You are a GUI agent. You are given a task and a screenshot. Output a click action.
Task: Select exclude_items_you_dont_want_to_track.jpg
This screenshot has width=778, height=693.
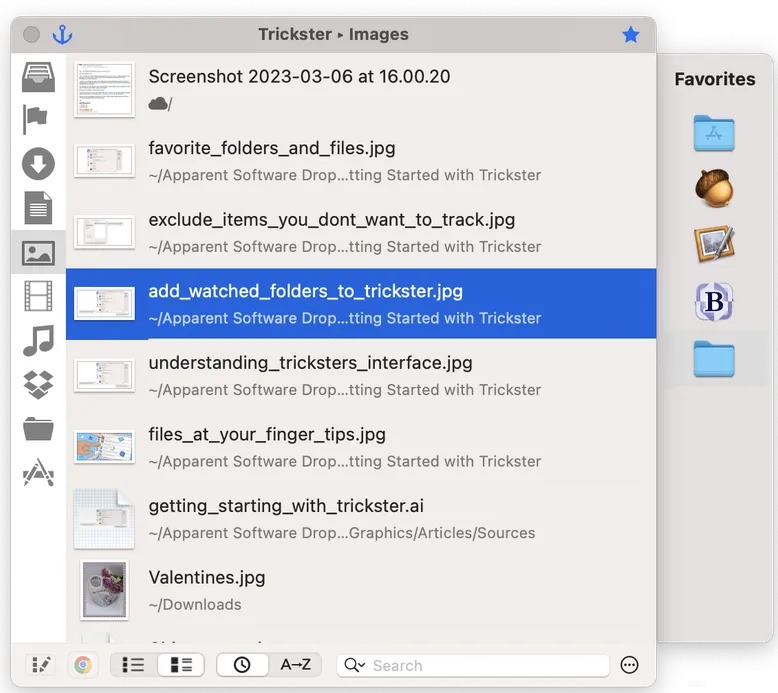click(x=361, y=232)
